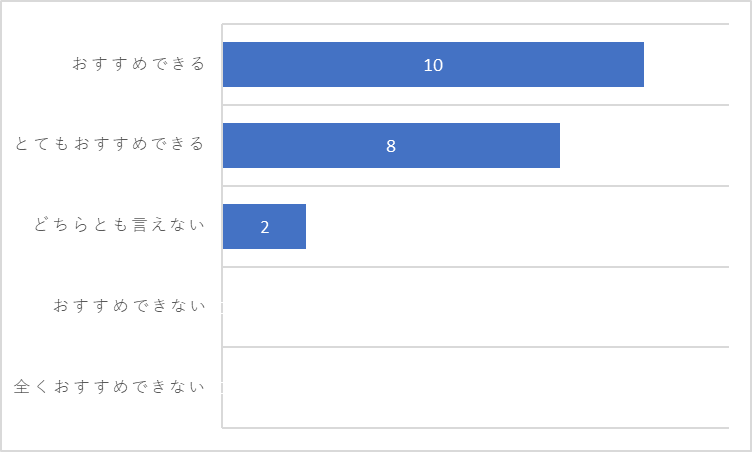This screenshot has height=452, width=752.
Task: Click gridline above the 全くおすすめできない row
Action: coord(475,347)
